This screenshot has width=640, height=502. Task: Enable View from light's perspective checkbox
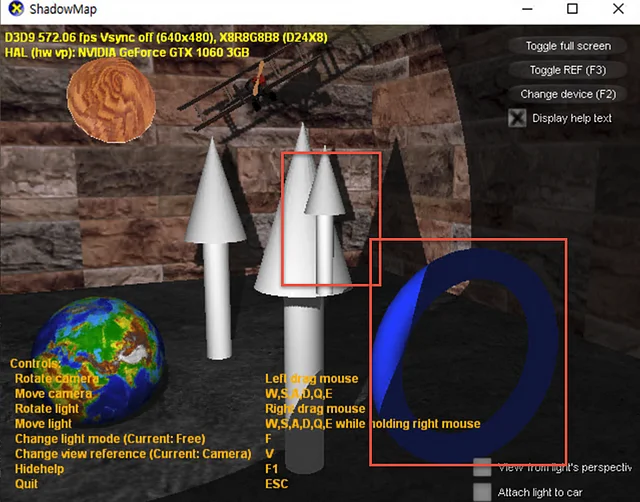(x=483, y=467)
